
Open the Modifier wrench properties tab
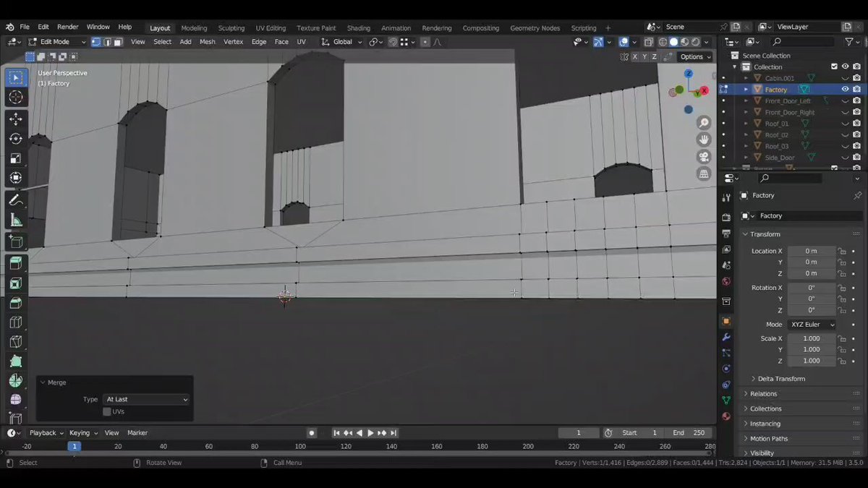point(726,337)
